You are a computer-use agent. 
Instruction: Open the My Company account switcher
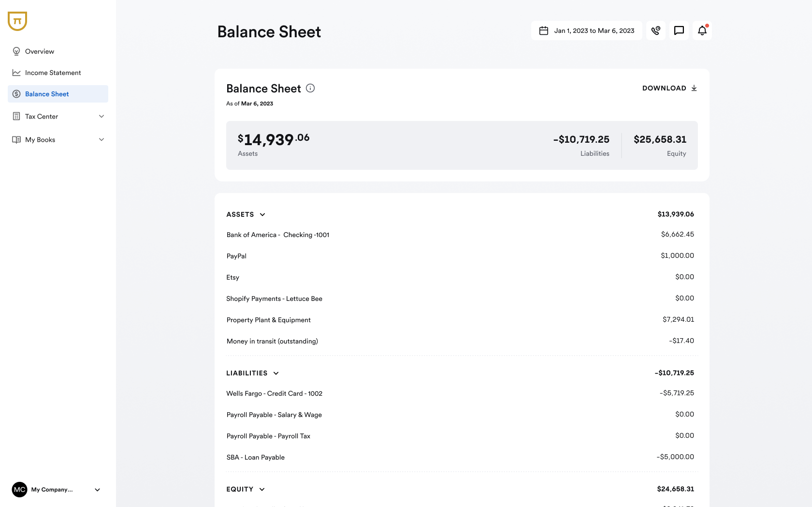tap(97, 490)
